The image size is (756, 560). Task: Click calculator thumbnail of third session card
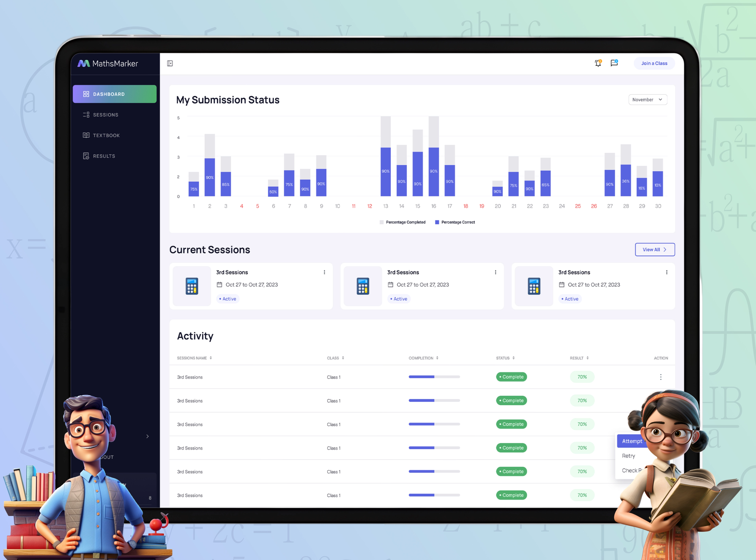(534, 286)
